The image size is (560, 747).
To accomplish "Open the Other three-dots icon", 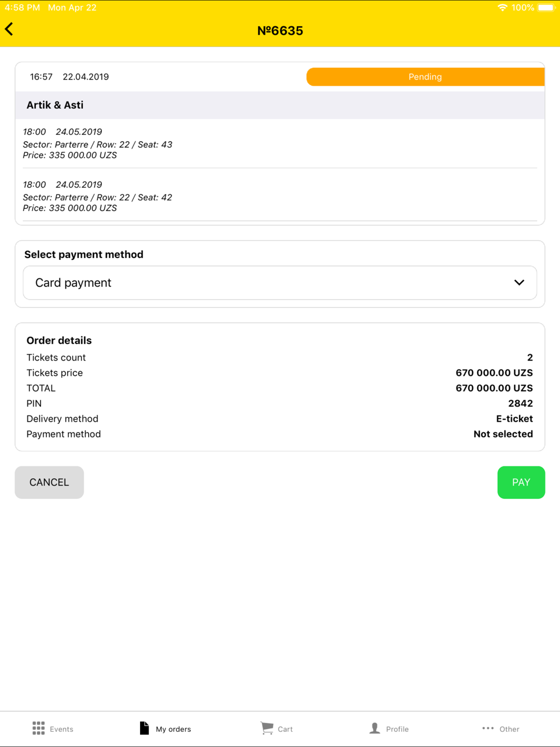I will point(488,728).
